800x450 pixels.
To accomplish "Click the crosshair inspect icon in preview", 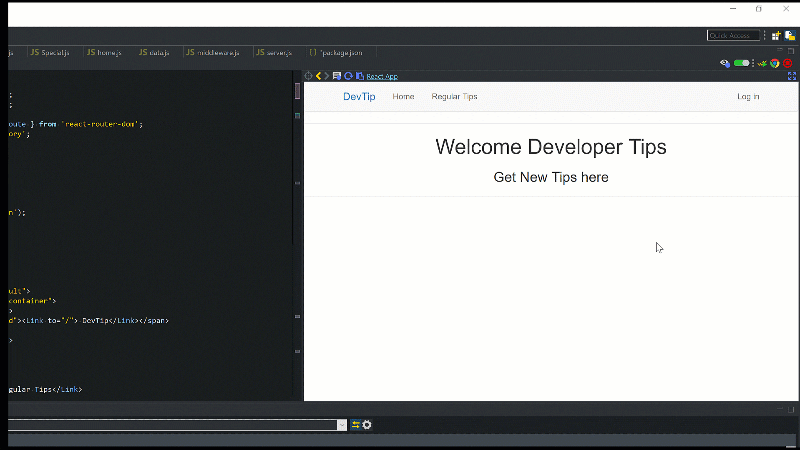I will click(x=309, y=76).
